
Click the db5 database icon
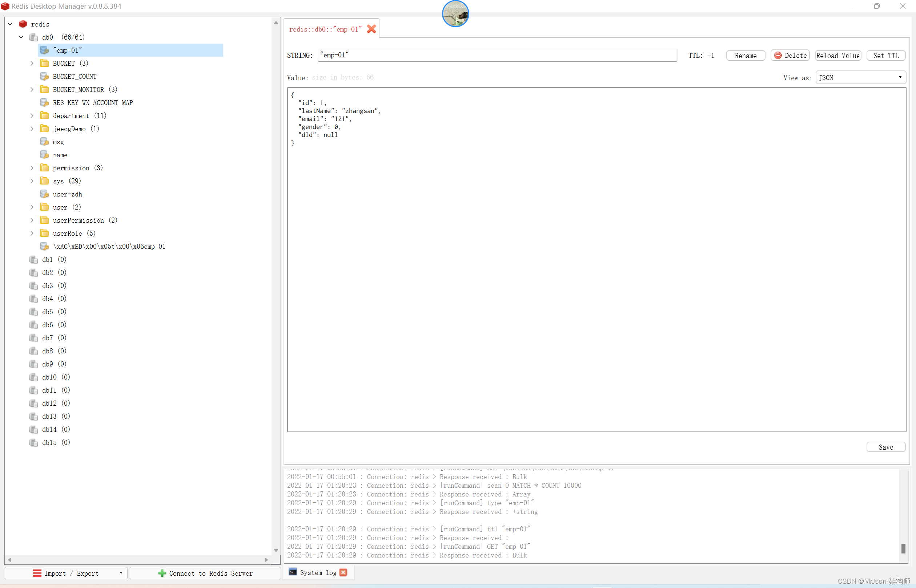[x=34, y=312]
